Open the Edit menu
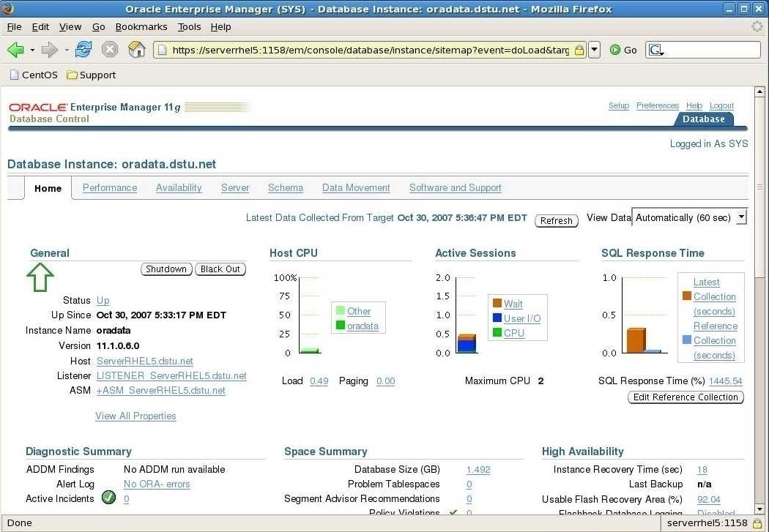Image resolution: width=769 pixels, height=532 pixels. (40, 27)
